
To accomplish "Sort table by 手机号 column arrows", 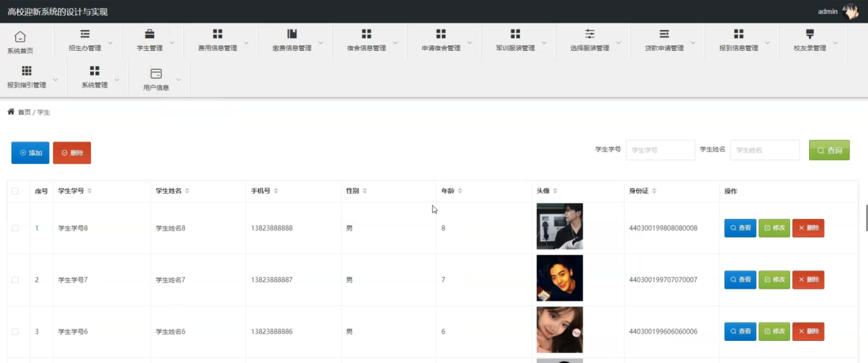I will [x=275, y=192].
